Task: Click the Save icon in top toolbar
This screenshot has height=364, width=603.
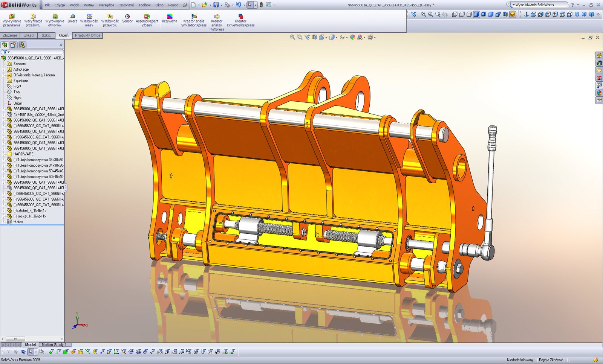Action: click(216, 5)
